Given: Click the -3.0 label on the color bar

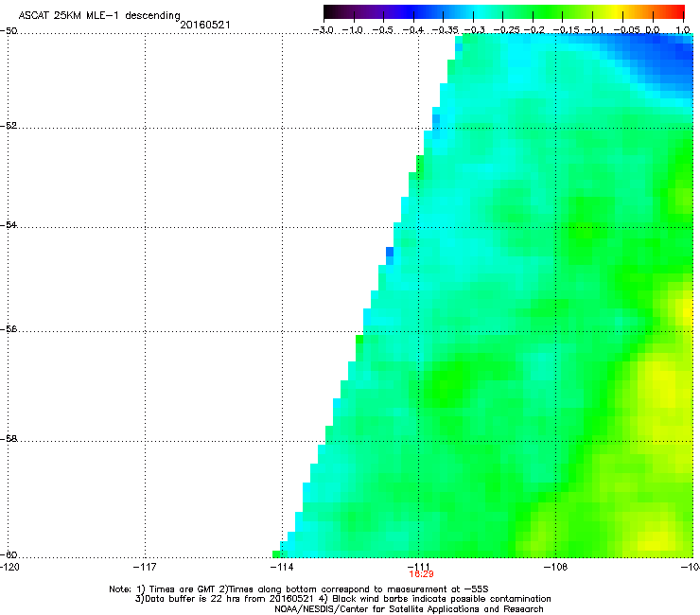Looking at the screenshot, I should click(x=323, y=30).
